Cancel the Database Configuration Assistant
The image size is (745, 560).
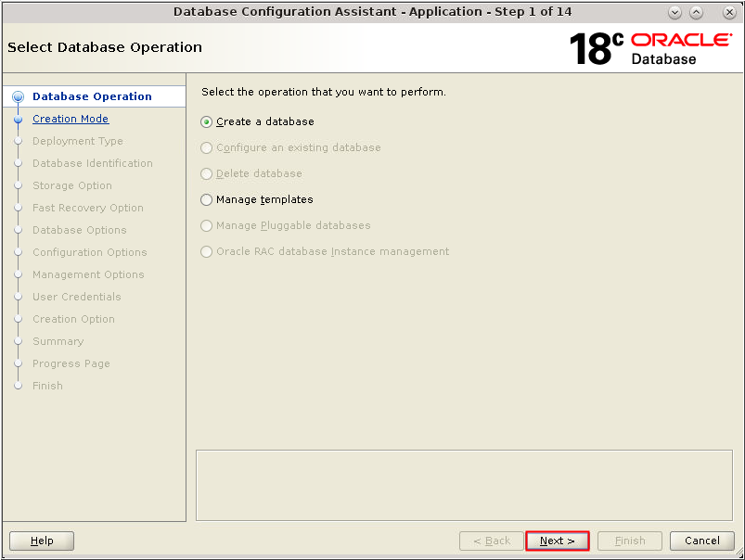pyautogui.click(x=701, y=541)
